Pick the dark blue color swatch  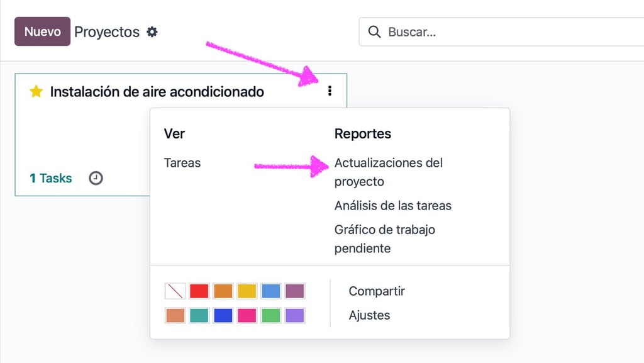pyautogui.click(x=223, y=315)
